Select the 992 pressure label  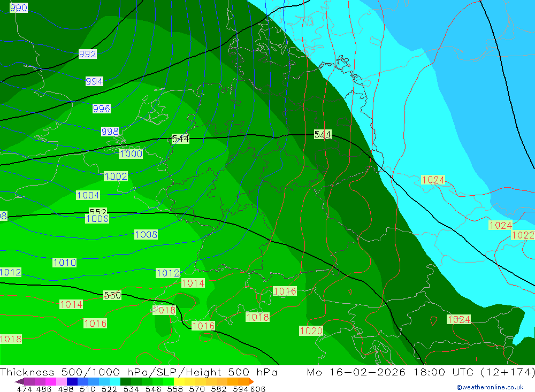[88, 54]
